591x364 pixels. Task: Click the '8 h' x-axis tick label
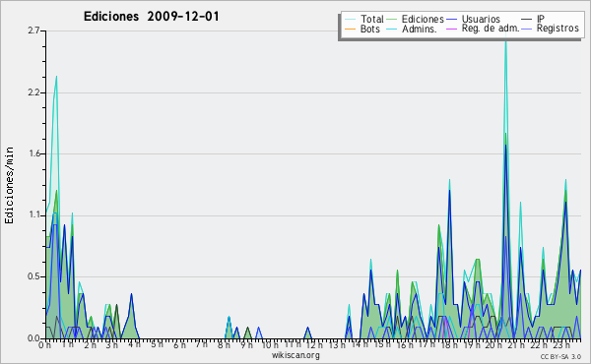point(224,345)
